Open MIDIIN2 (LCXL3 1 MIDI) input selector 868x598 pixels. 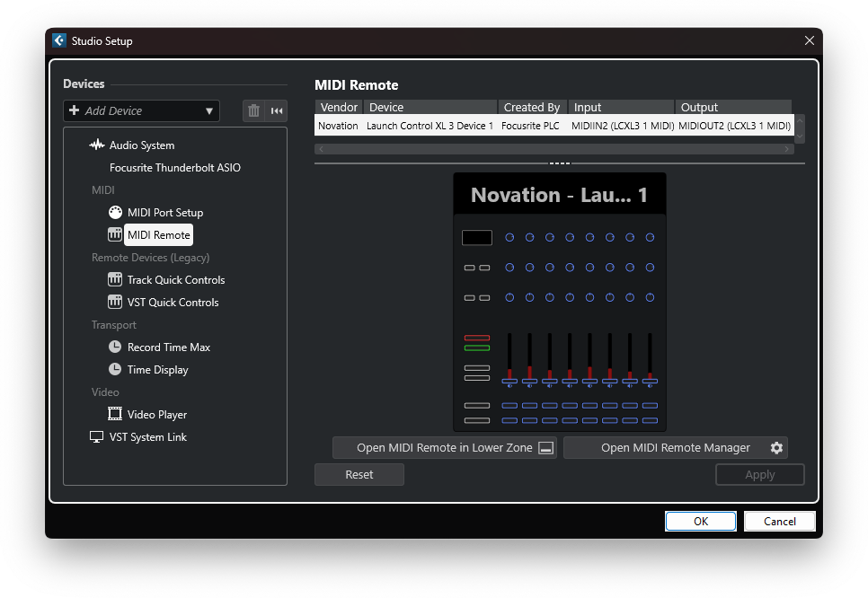[x=622, y=126]
